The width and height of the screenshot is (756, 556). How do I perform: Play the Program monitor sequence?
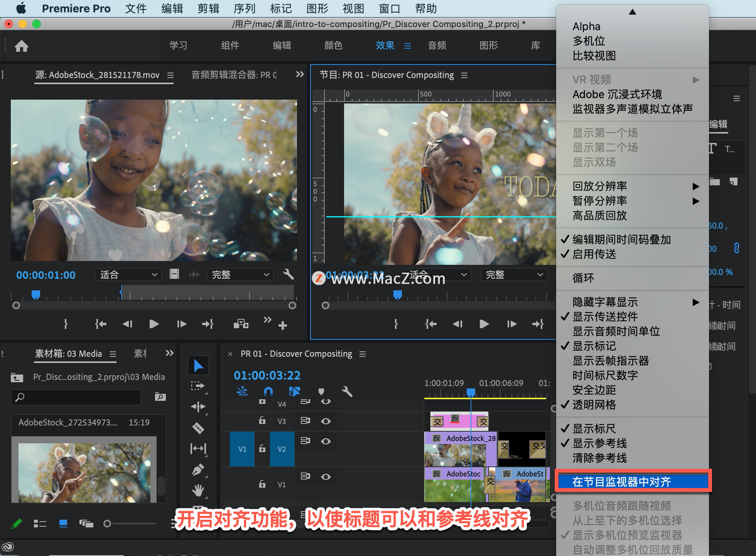(484, 324)
